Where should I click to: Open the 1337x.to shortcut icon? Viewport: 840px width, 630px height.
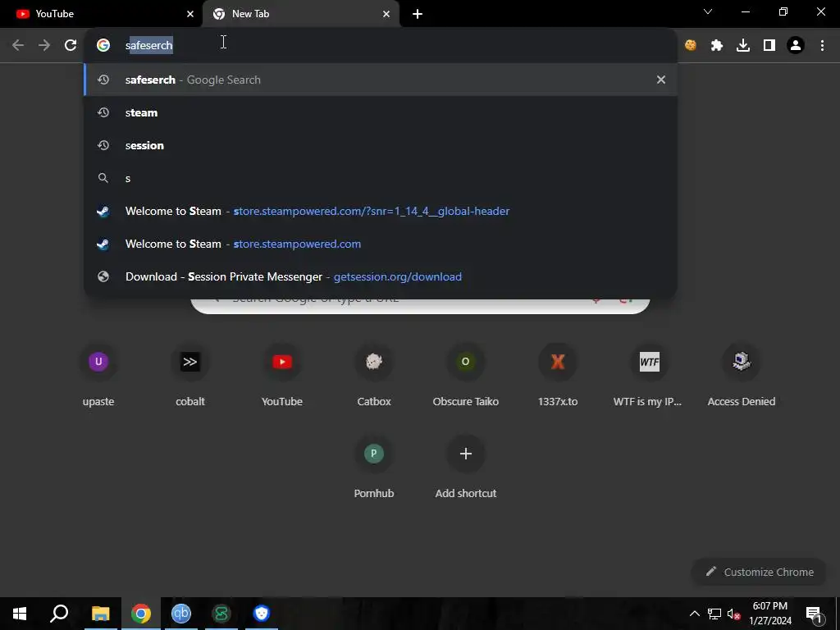[x=558, y=362]
